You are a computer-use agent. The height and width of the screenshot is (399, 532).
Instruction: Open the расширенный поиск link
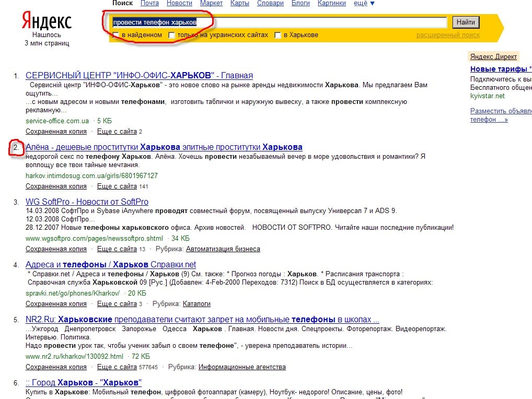[448, 35]
